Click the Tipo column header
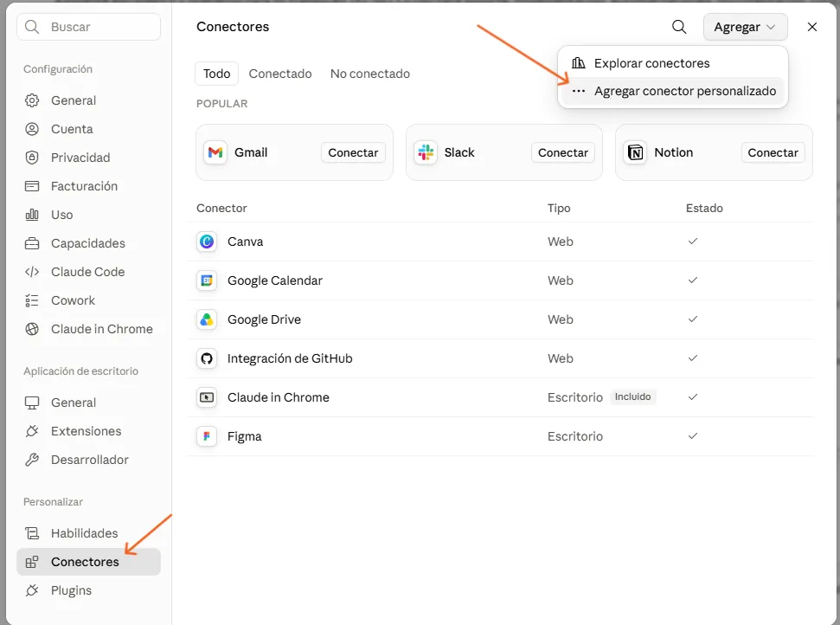Image resolution: width=840 pixels, height=625 pixels. (x=559, y=208)
